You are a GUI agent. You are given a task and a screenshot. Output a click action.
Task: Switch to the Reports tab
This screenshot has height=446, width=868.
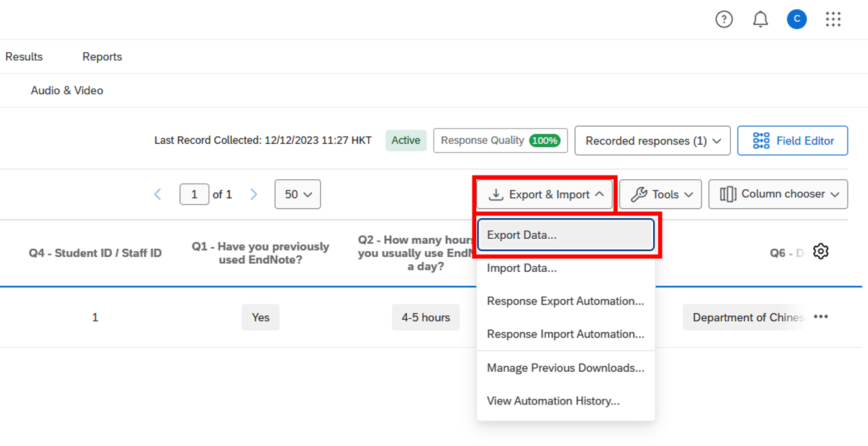[x=102, y=56]
